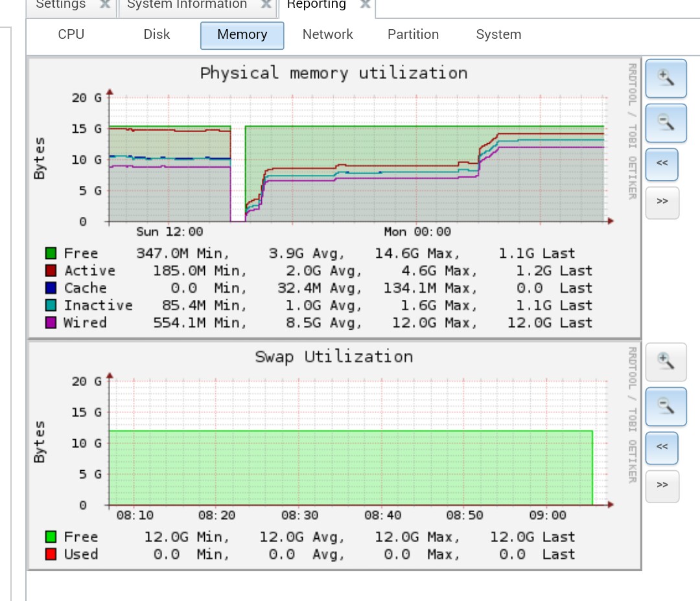This screenshot has height=601, width=700.
Task: Step forward in time on the Physical memory graph
Action: [662, 202]
